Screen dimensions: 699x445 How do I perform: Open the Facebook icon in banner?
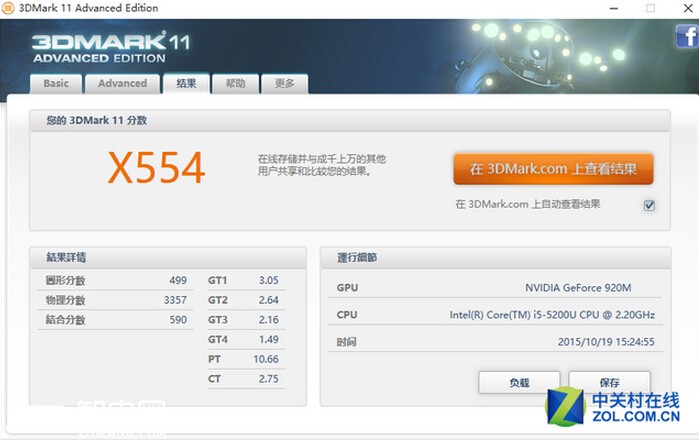687,36
